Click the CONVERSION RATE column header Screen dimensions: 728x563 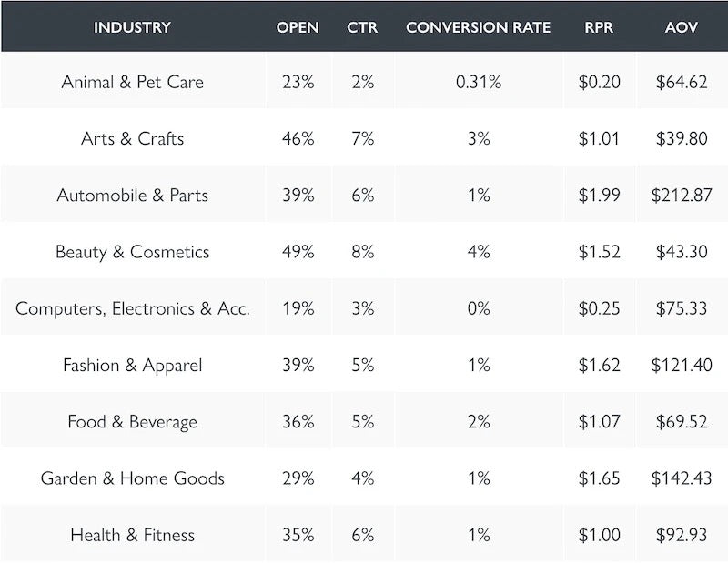[x=478, y=27]
